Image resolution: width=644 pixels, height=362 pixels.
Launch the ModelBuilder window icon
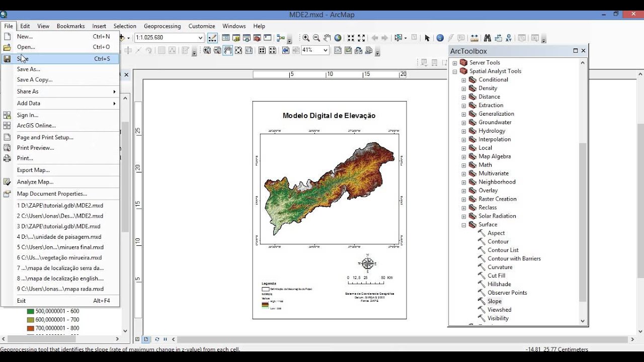click(x=281, y=38)
